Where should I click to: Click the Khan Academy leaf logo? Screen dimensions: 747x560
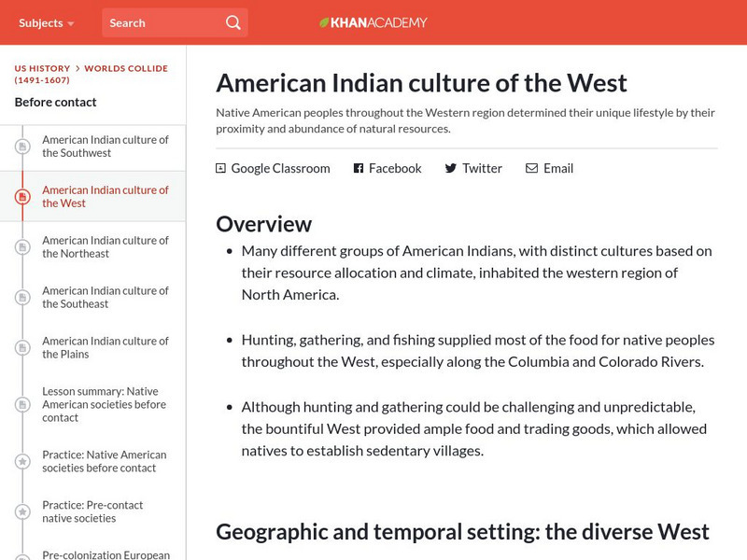pos(325,22)
